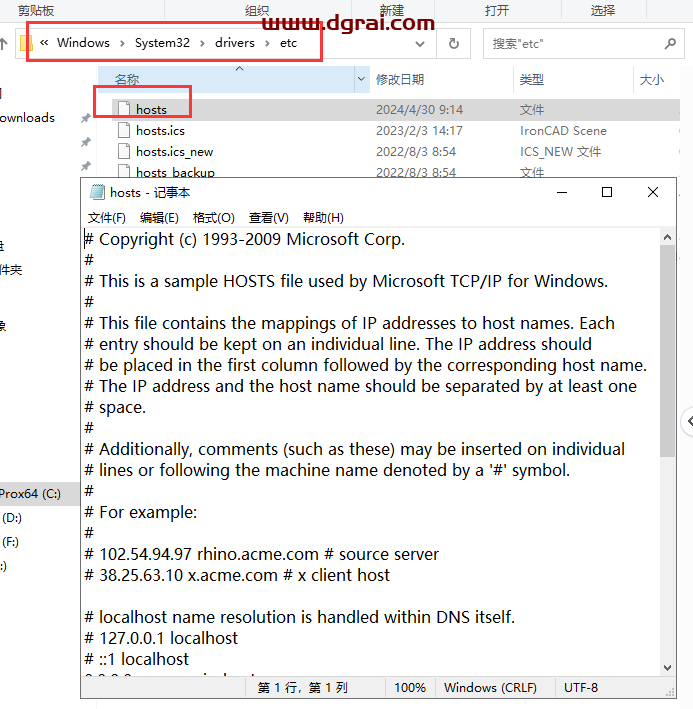Close the hosts Notepad window
This screenshot has height=709, width=693.
[x=653, y=192]
